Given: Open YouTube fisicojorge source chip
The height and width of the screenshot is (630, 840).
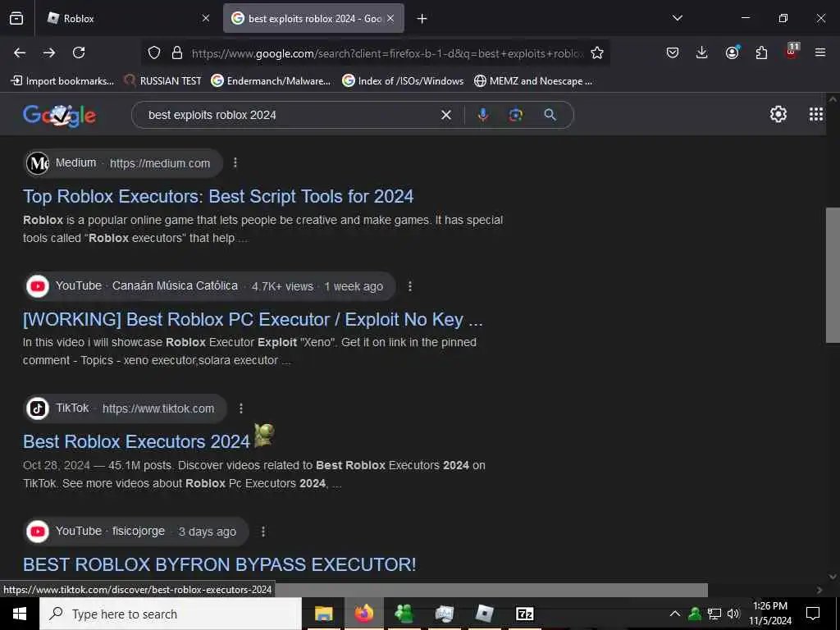Looking at the screenshot, I should (x=137, y=532).
